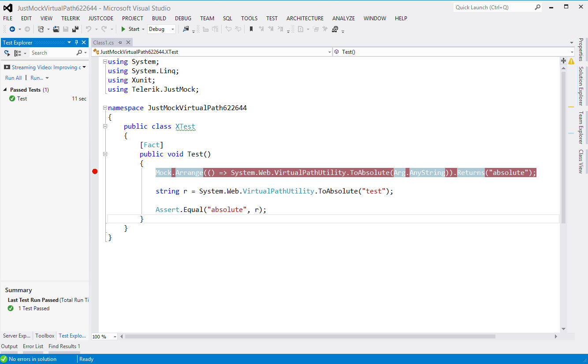Pin the Test Explorer panel

[76, 42]
